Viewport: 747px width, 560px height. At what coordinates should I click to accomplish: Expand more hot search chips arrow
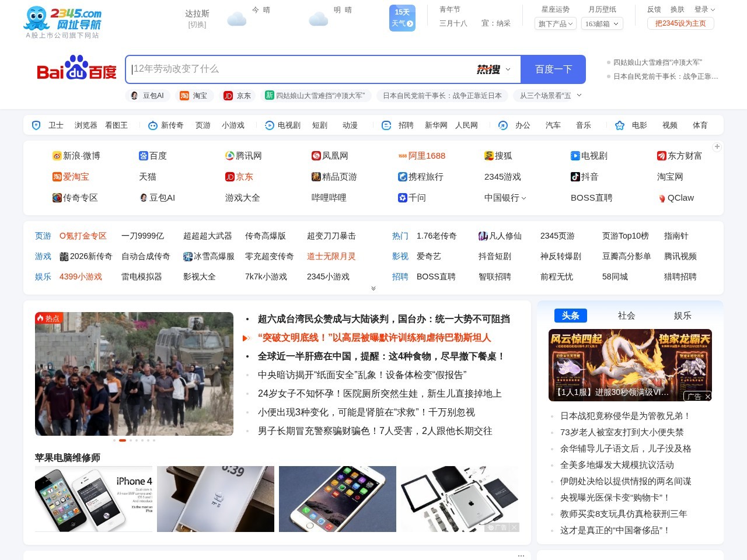coord(579,95)
